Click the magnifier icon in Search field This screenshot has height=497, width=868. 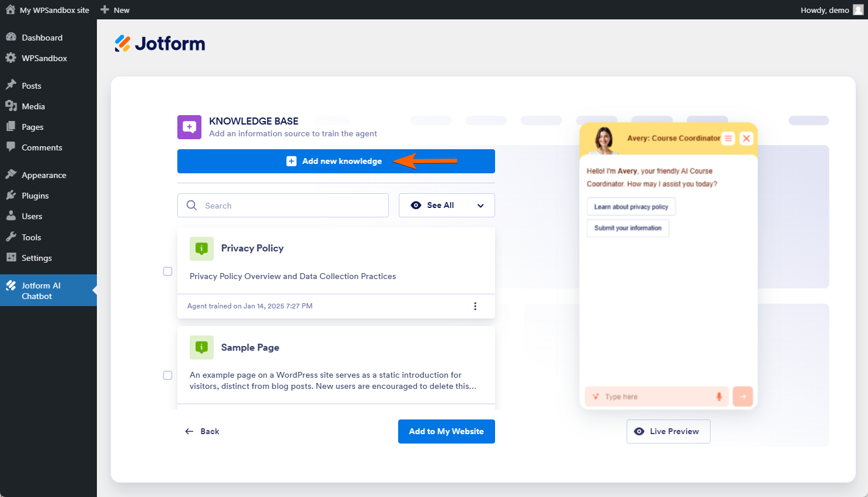191,206
